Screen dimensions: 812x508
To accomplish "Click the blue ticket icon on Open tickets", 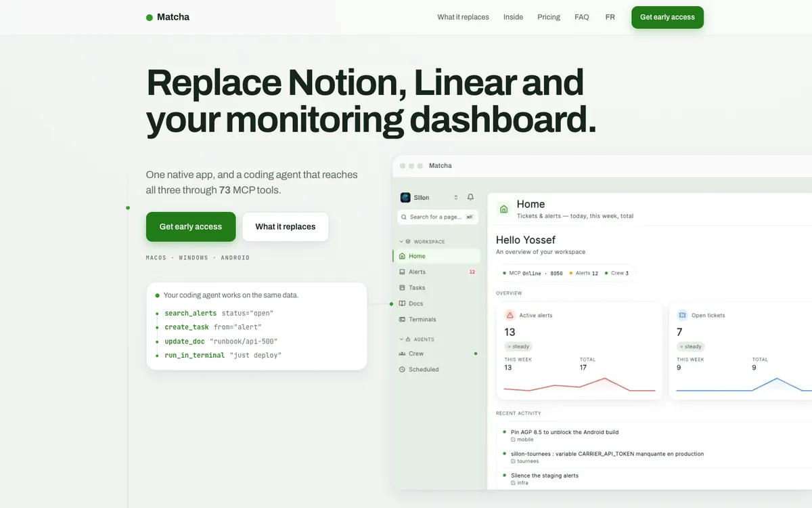I will (x=682, y=315).
